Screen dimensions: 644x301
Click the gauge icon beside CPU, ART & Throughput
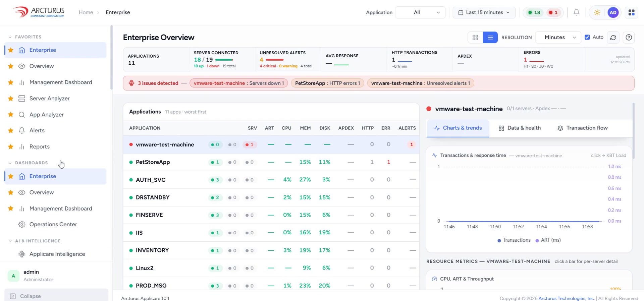[x=434, y=279]
